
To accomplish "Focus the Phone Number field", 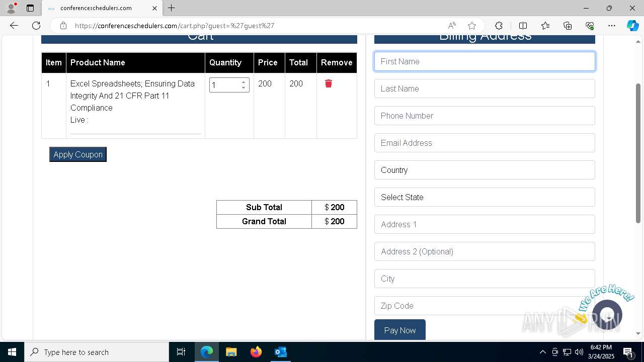I will click(485, 116).
